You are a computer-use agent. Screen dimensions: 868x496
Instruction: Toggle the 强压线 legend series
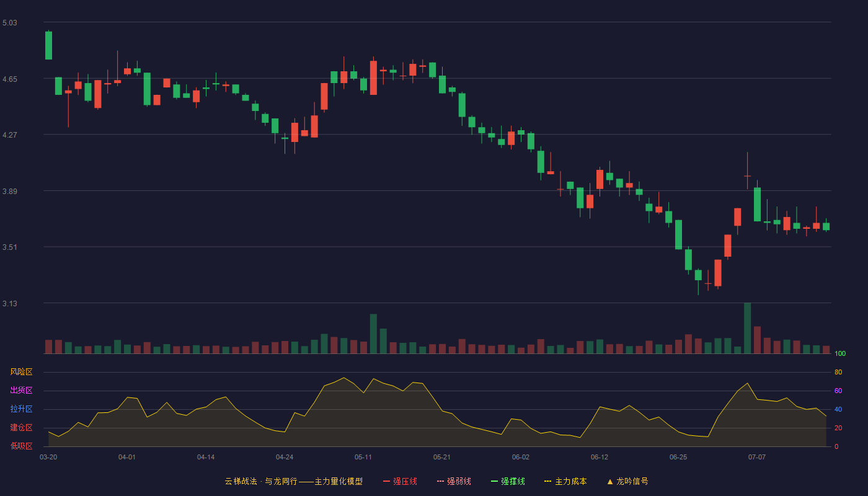pyautogui.click(x=400, y=481)
